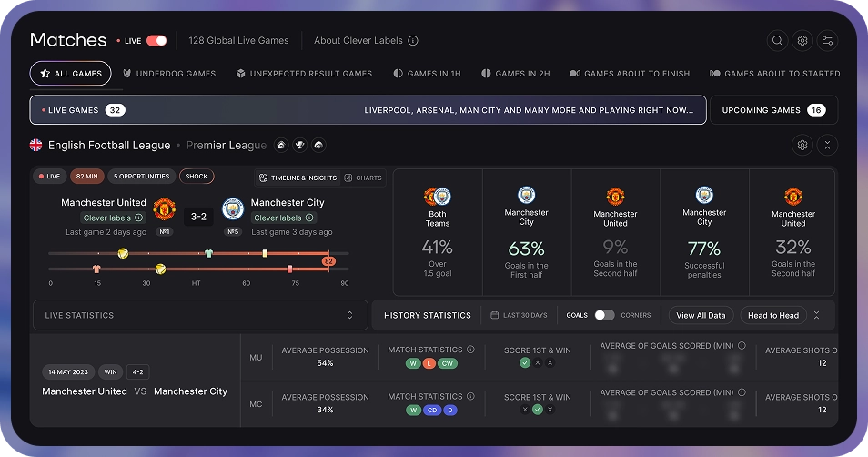Click the Premier League trophy icon

pyautogui.click(x=299, y=145)
